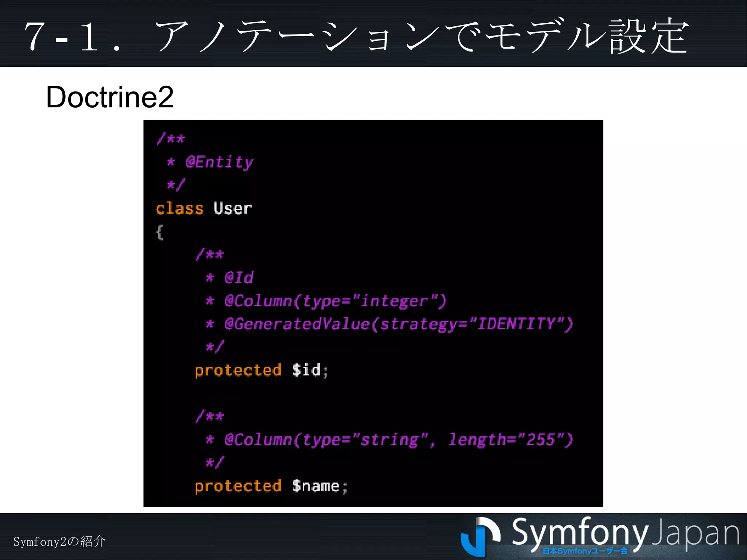747x560 pixels.
Task: Click the '@Column(type="integer")' line
Action: [x=326, y=301]
